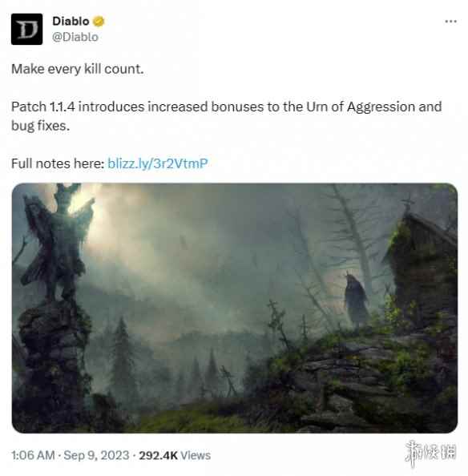Open the 292.4K Views count
The height and width of the screenshot is (476, 468).
[x=175, y=455]
